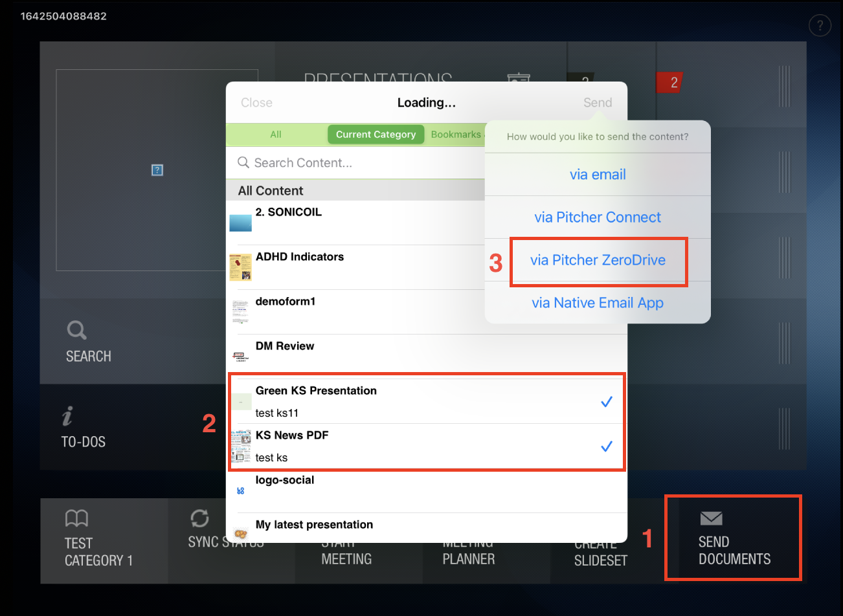Uncheck the KS News PDF checkmark
Viewport: 843px width, 616px height.
coord(606,446)
